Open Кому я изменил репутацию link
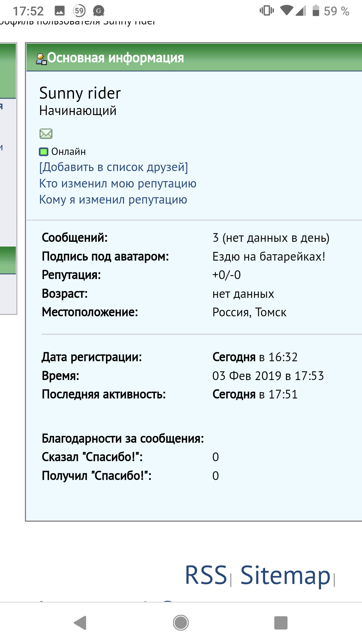The image size is (362, 644). (x=113, y=200)
